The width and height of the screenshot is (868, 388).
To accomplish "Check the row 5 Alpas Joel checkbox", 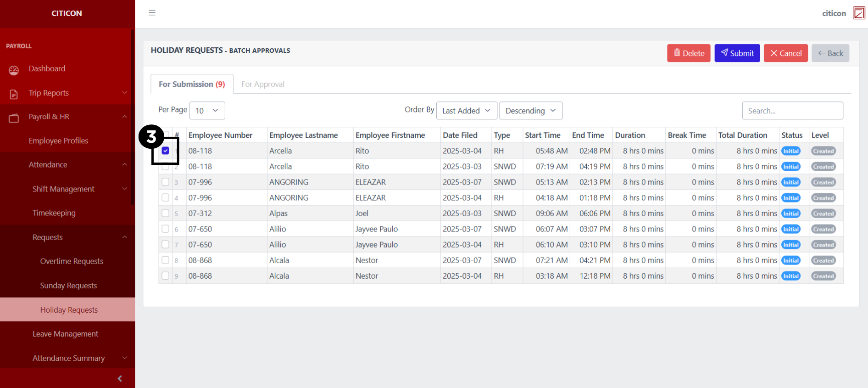I will (x=166, y=213).
